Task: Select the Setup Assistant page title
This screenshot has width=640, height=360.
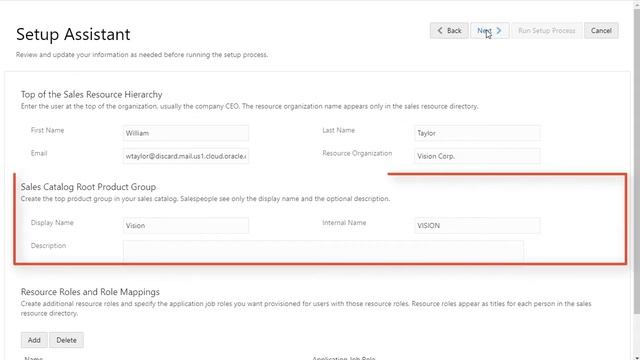Action: pos(73,34)
